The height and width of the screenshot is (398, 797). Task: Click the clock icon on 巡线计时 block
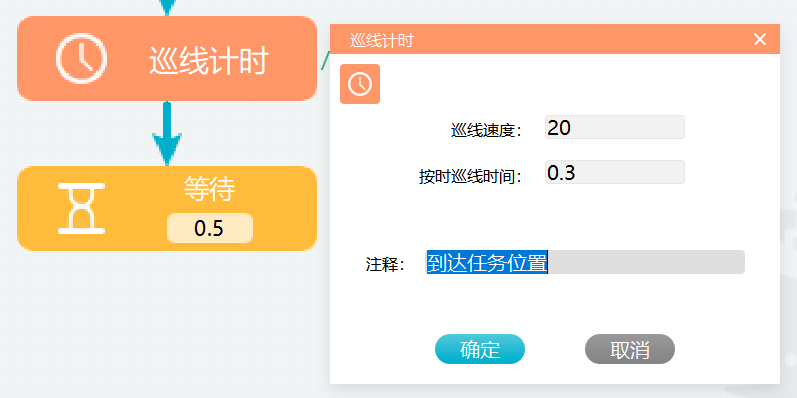[x=81, y=58]
